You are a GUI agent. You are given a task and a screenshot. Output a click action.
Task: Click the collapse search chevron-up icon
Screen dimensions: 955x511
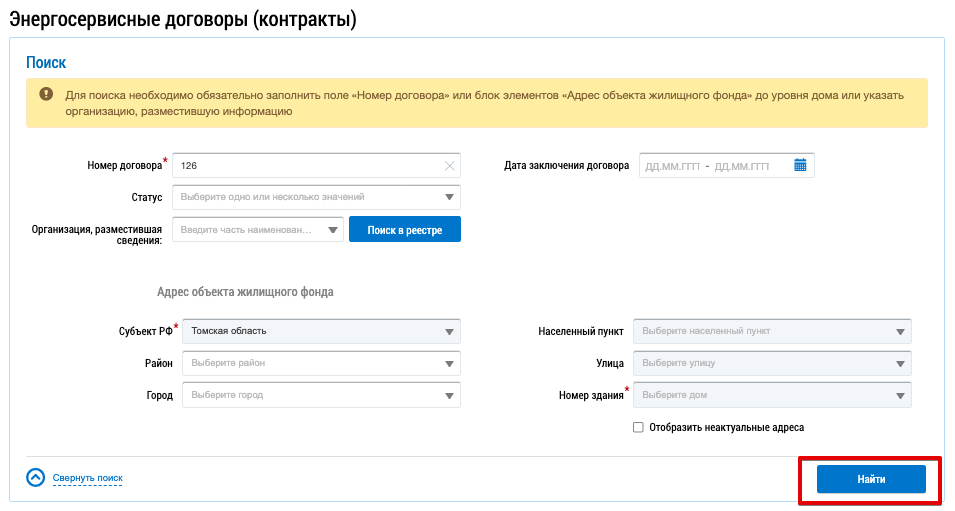coord(36,478)
